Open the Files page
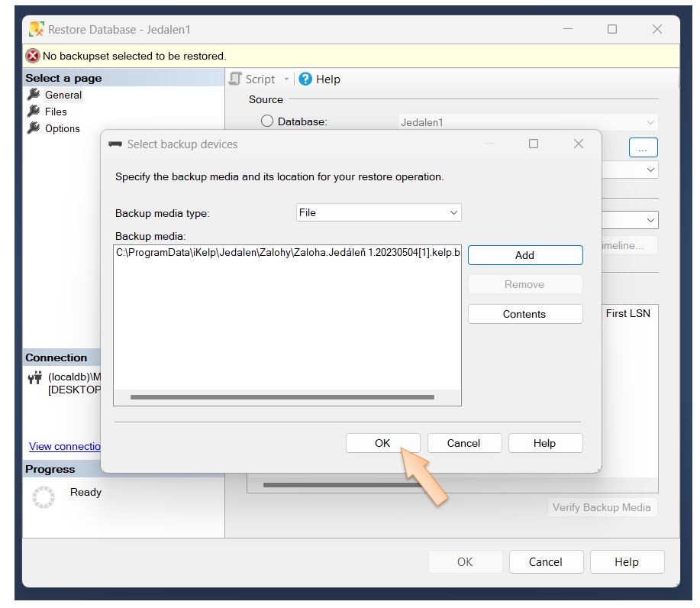The width and height of the screenshot is (700, 608). pos(55,112)
